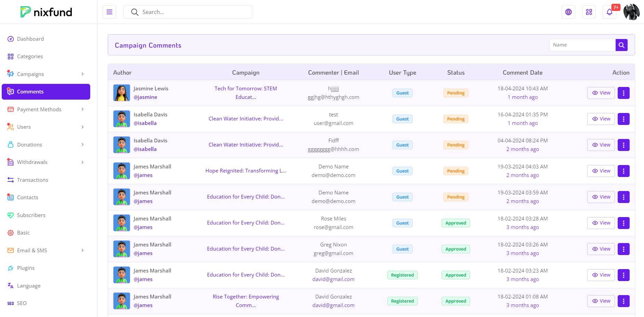Screen dimensions: 644x317
Task: Open Dashboard from the sidebar
Action: pos(30,39)
